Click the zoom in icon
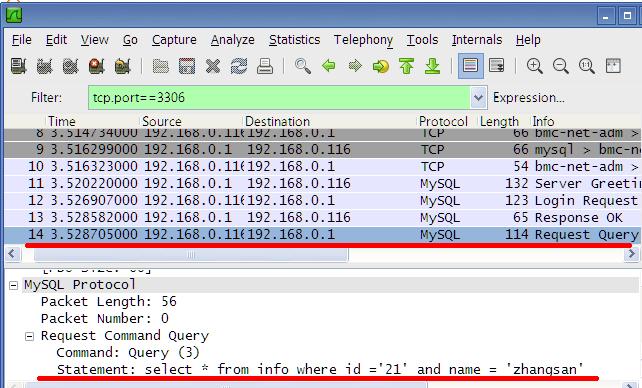This screenshot has height=388, width=642. point(534,65)
